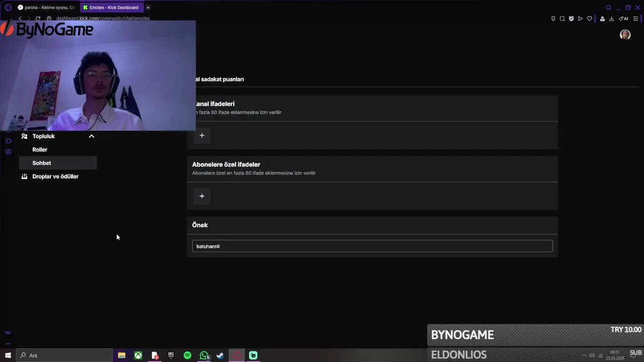644x362 pixels.
Task: Collapse the Topluluk sidebar section
Action: [92, 136]
